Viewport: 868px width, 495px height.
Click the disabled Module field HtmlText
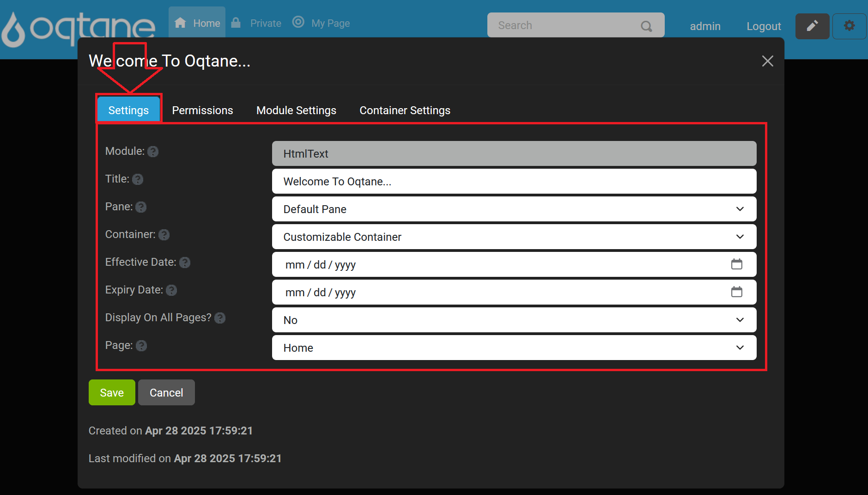pos(514,153)
